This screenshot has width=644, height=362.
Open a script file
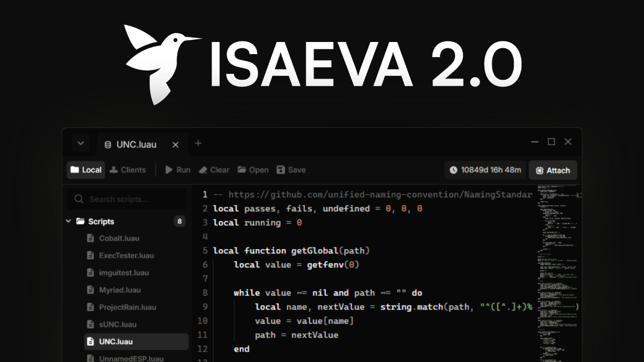(x=253, y=170)
